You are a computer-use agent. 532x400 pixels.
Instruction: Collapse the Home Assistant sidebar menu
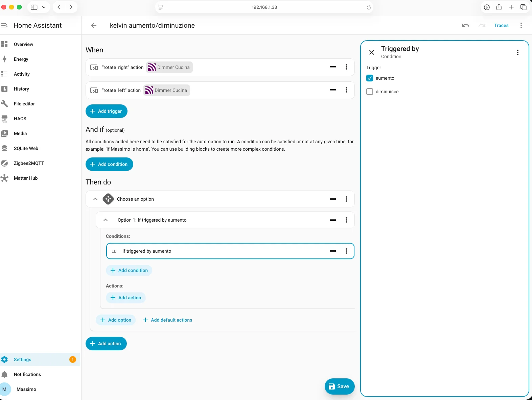pyautogui.click(x=4, y=25)
